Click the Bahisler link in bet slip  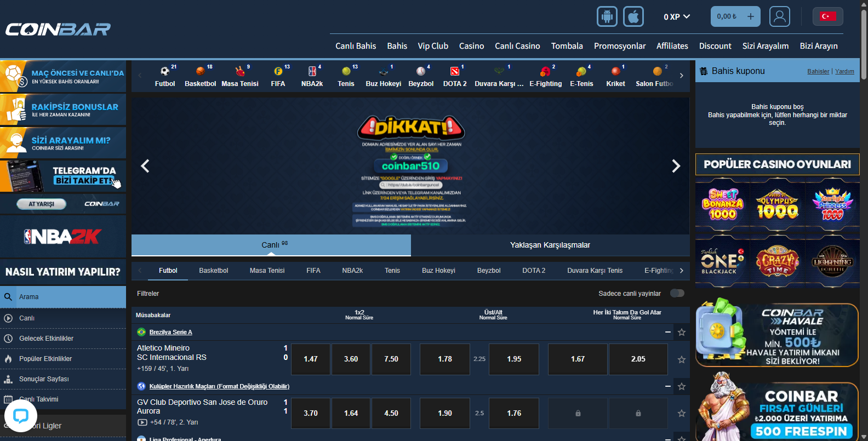(818, 71)
